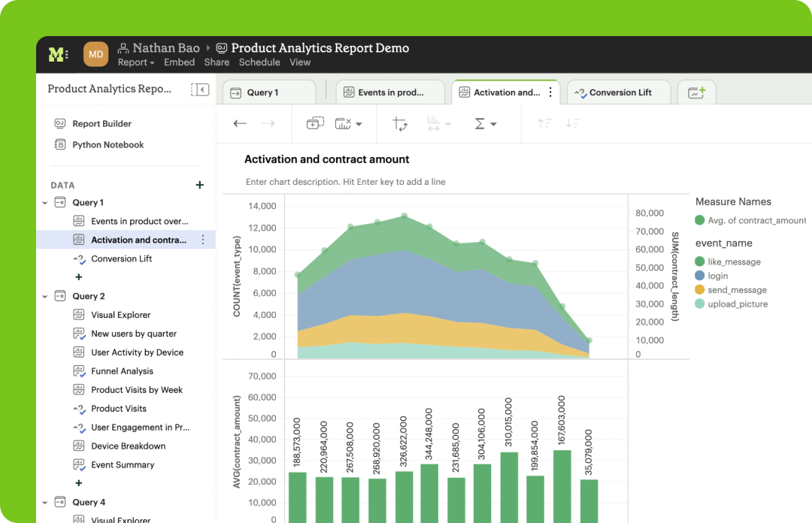
Task: Open the Sigma totals dropdown
Action: pos(485,124)
